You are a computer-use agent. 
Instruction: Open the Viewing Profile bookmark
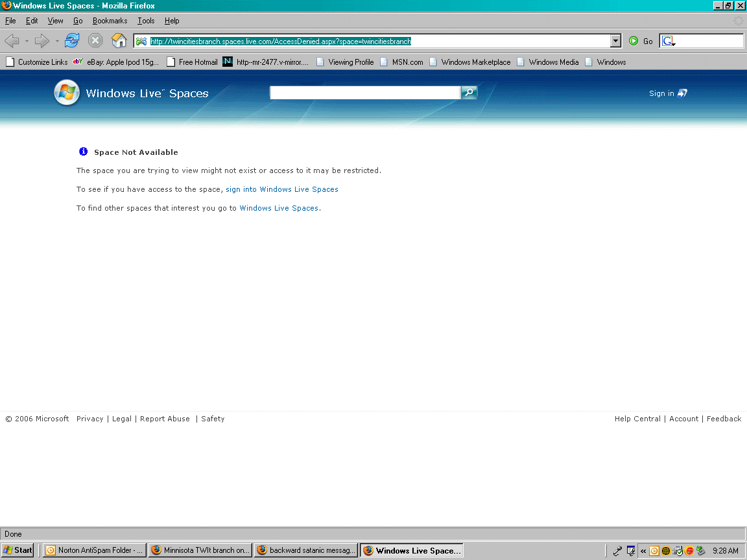click(x=346, y=62)
